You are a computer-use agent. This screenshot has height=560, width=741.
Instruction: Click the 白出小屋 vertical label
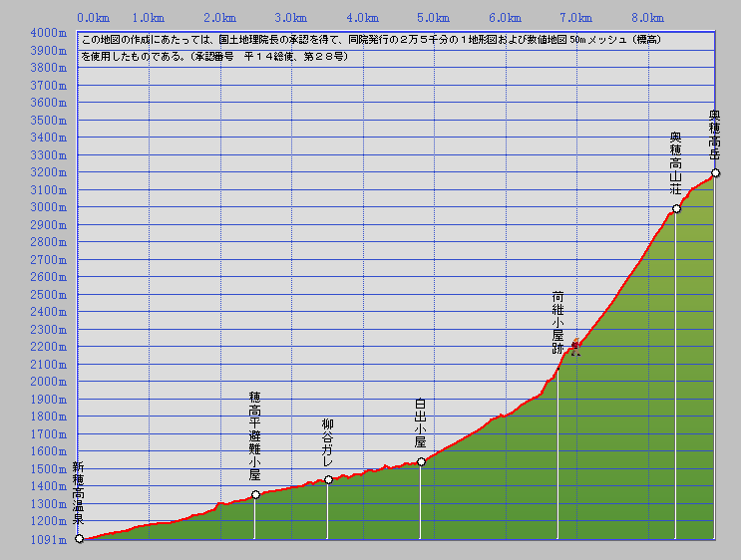420,422
